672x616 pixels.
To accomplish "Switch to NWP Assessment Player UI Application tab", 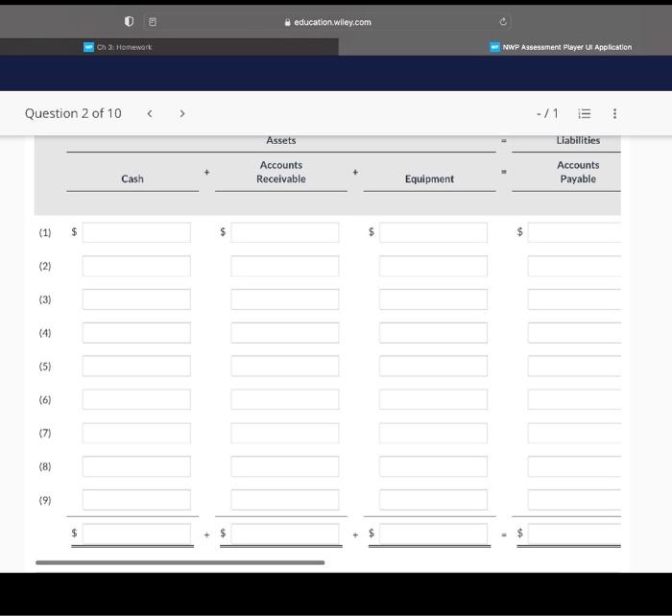I will coord(561,47).
